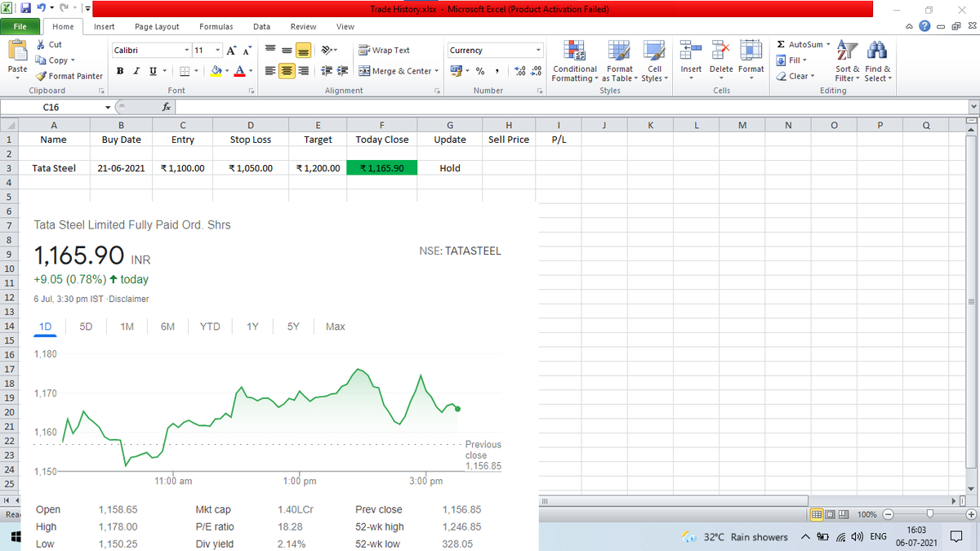Click the Fill Color paint bucket
Viewport: 980px width, 551px height.
click(216, 71)
